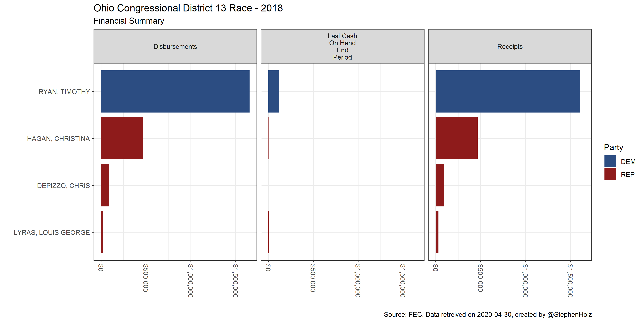Click Hagan's red Receipts bar

[457, 138]
